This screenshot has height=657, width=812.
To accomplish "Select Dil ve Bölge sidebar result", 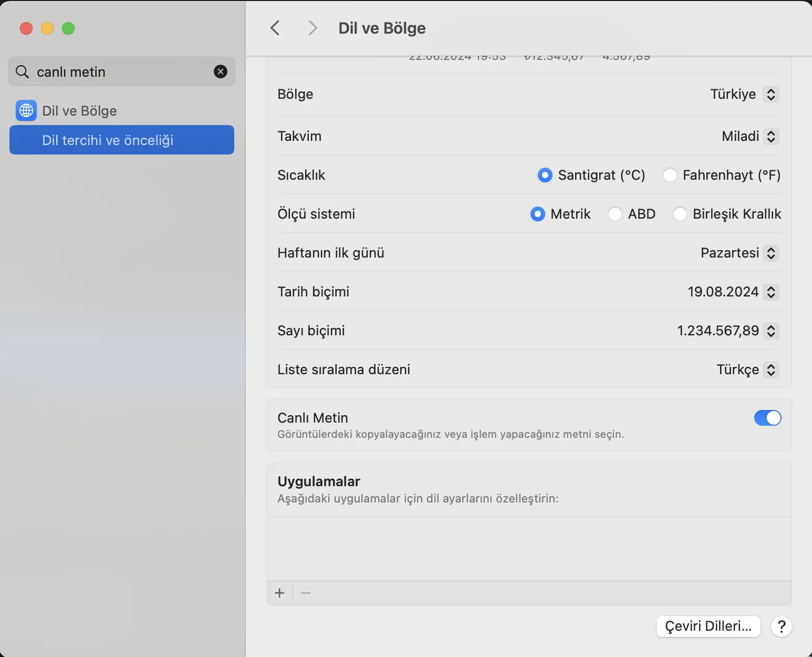I will pyautogui.click(x=122, y=111).
